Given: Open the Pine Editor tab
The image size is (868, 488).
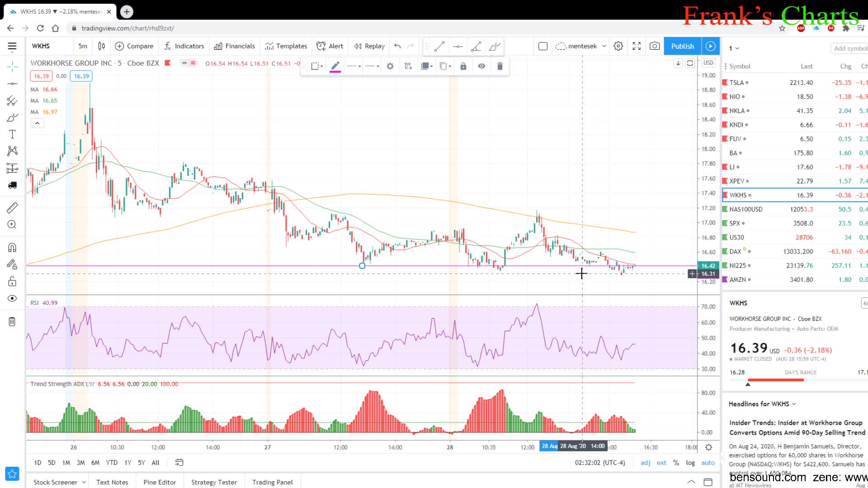Looking at the screenshot, I should [160, 482].
